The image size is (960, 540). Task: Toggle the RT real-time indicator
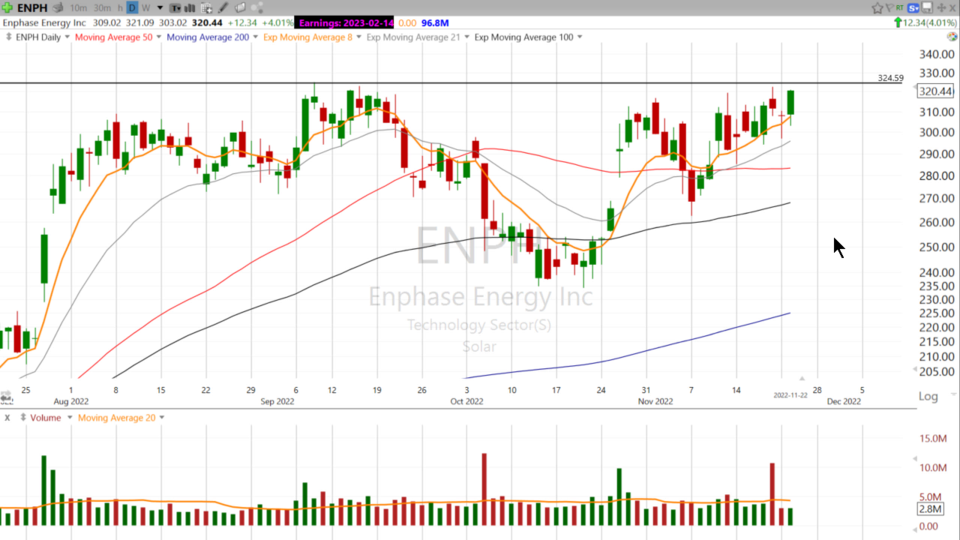899,7
